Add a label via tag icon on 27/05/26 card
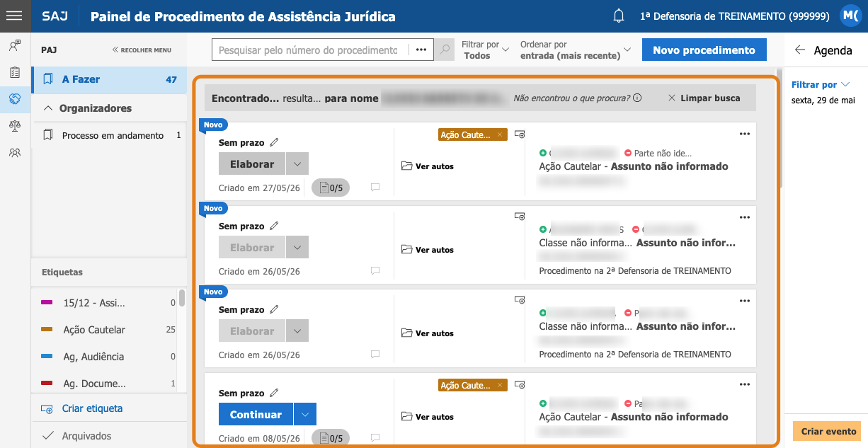 pyautogui.click(x=520, y=134)
